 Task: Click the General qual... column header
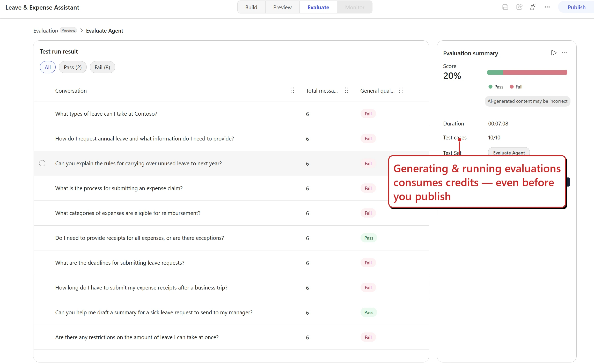coord(377,91)
